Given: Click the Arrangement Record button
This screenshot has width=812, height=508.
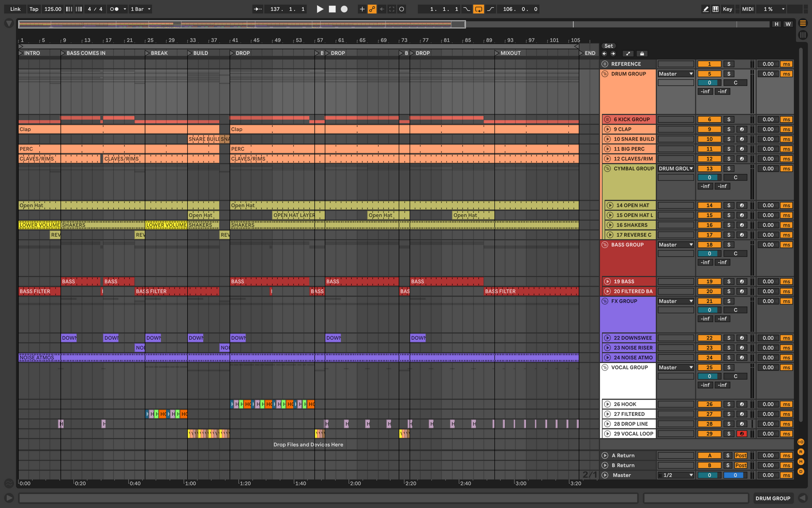Looking at the screenshot, I should pyautogui.click(x=344, y=9).
